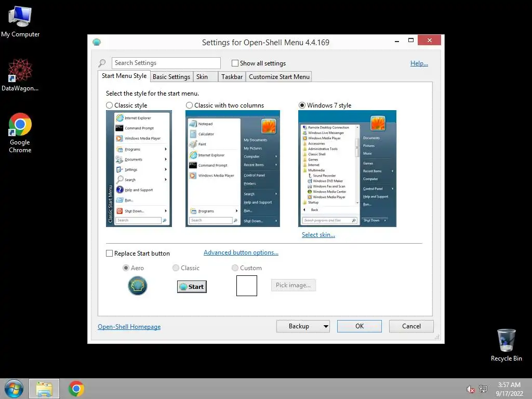
Task: Click the Classic Start button image
Action: (x=192, y=287)
